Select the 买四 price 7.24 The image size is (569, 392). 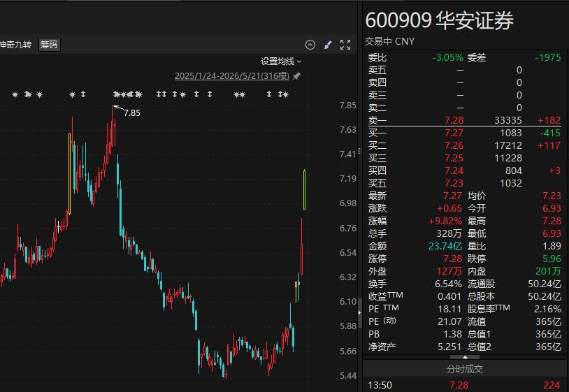tap(454, 170)
